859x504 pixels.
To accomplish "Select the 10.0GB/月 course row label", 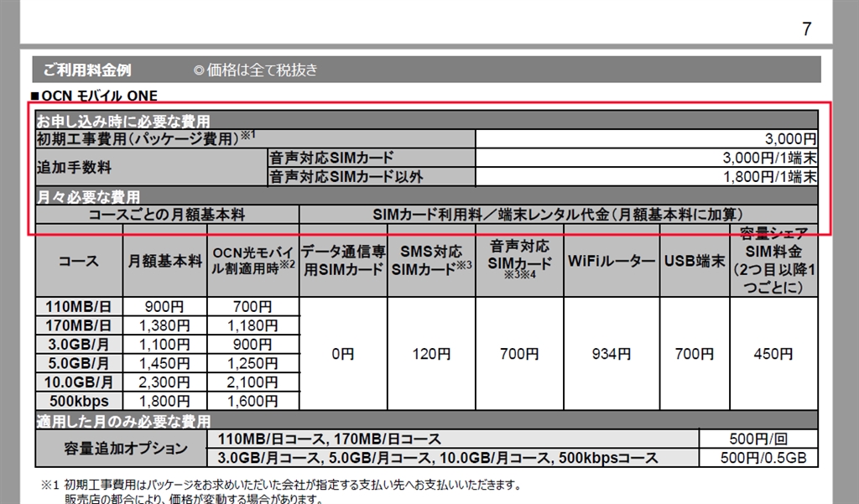I will click(79, 382).
